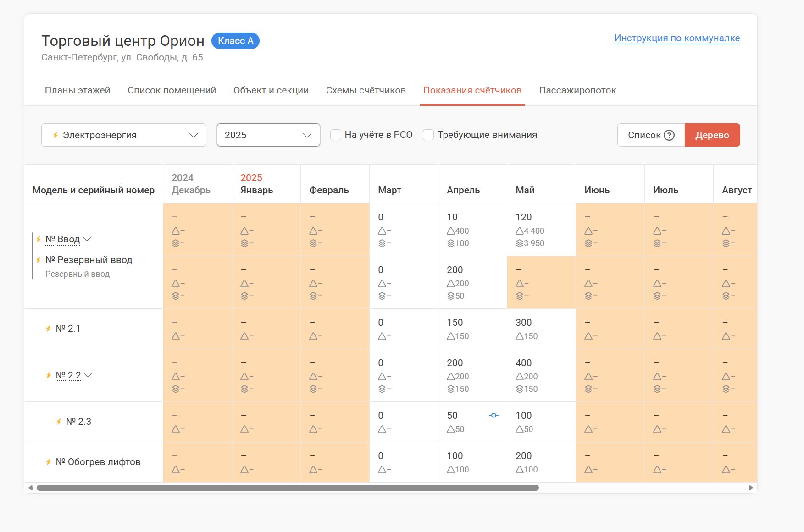Click the horizontal scrollbar thumb under the table
The height and width of the screenshot is (532, 804).
click(288, 488)
